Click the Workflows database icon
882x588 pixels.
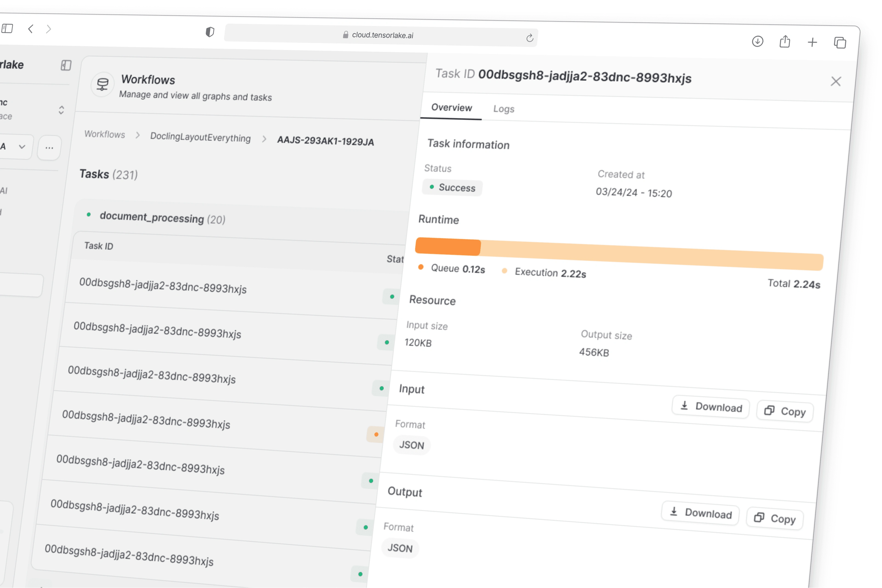coord(102,84)
